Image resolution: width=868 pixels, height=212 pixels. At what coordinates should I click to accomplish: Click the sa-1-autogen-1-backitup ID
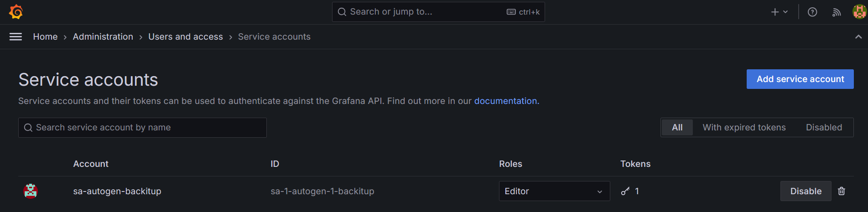pyautogui.click(x=322, y=191)
